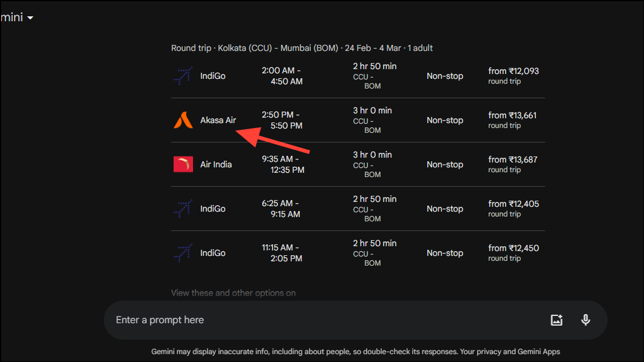Open the Gemini model dropdown arrow
This screenshot has width=644, height=362.
point(30,18)
